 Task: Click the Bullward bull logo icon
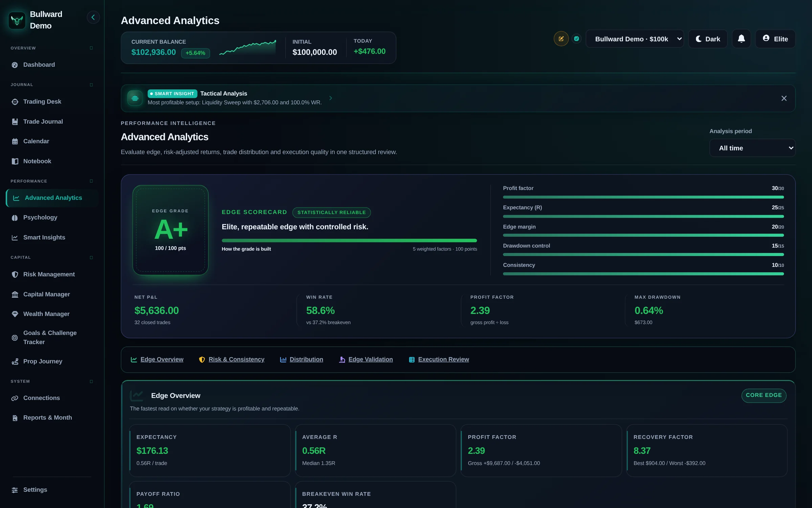[17, 20]
